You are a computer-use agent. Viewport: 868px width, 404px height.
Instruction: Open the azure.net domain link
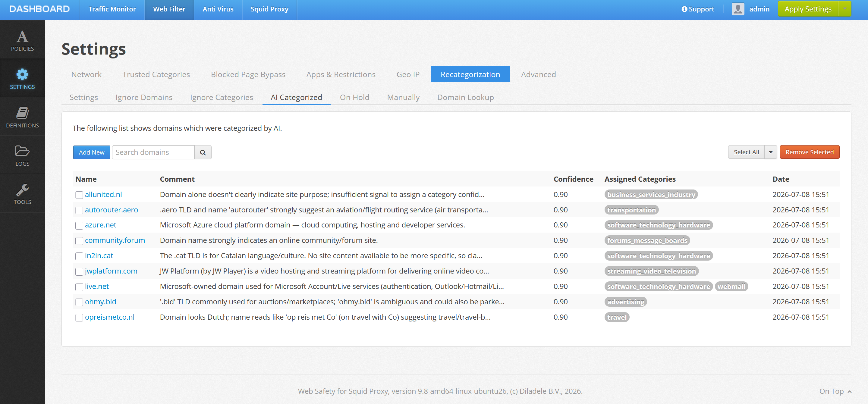click(100, 225)
